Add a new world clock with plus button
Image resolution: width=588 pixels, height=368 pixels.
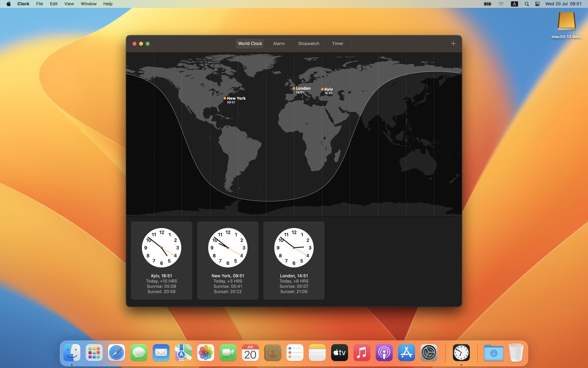[x=453, y=44]
